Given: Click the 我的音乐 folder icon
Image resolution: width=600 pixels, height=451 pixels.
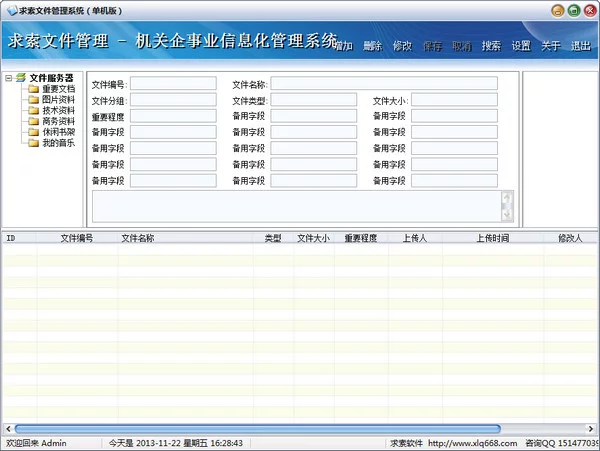Looking at the screenshot, I should pyautogui.click(x=34, y=143).
